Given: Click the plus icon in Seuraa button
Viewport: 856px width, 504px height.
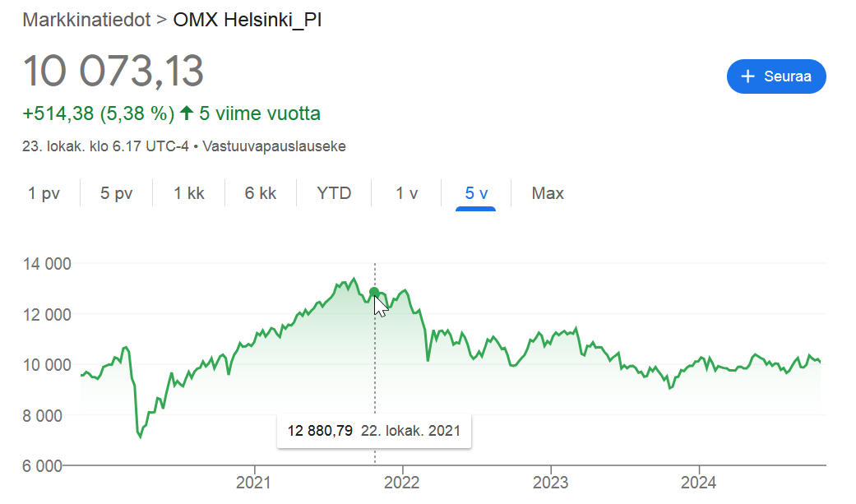Looking at the screenshot, I should pyautogui.click(x=747, y=76).
